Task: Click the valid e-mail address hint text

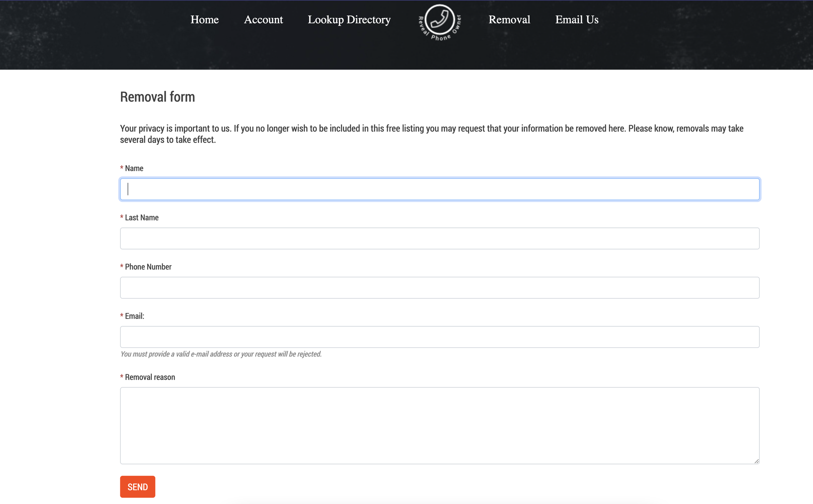Action: 221,354
